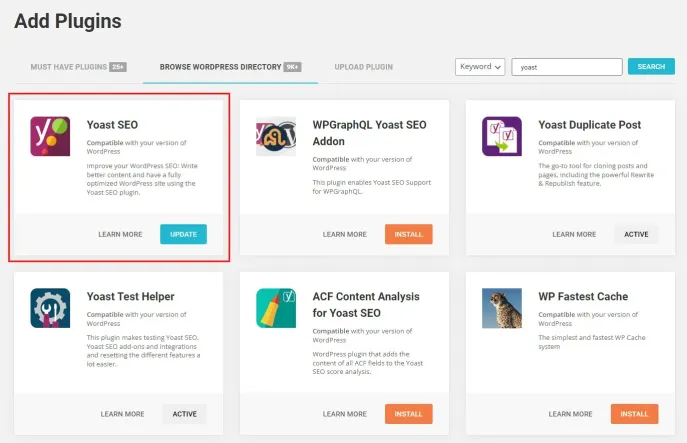The height and width of the screenshot is (443, 687).
Task: Open the Upload Plugin tab
Action: pos(363,67)
